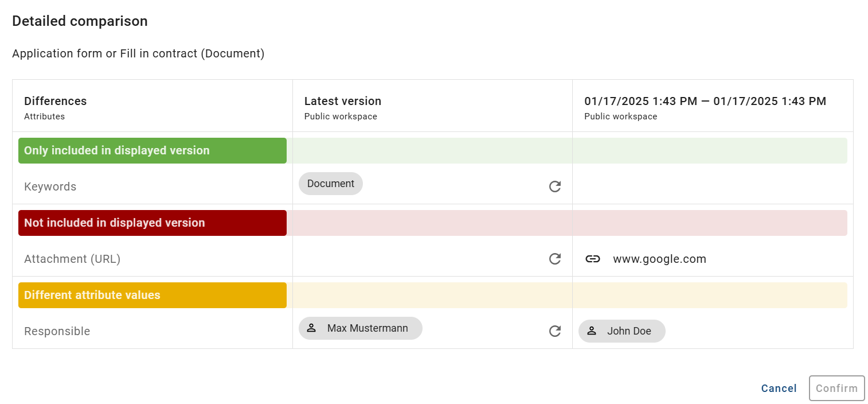This screenshot has width=868, height=404.
Task: Click the green 'Only included in displayed version' header
Action: click(152, 150)
